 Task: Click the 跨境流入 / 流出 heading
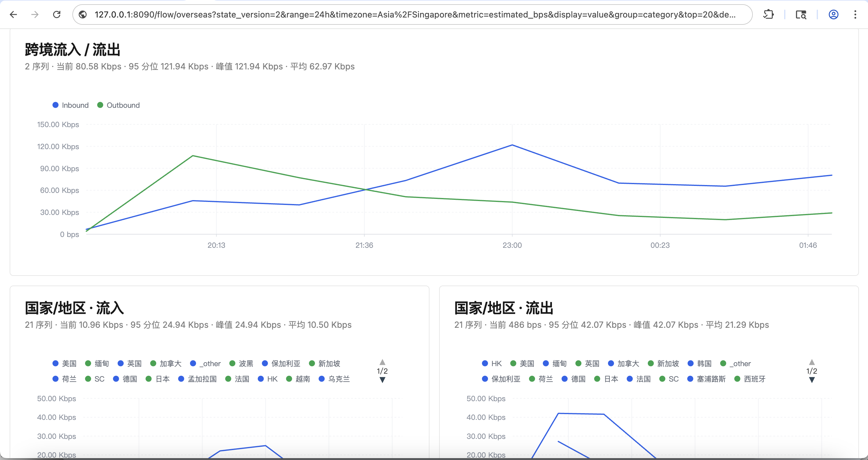pos(72,50)
